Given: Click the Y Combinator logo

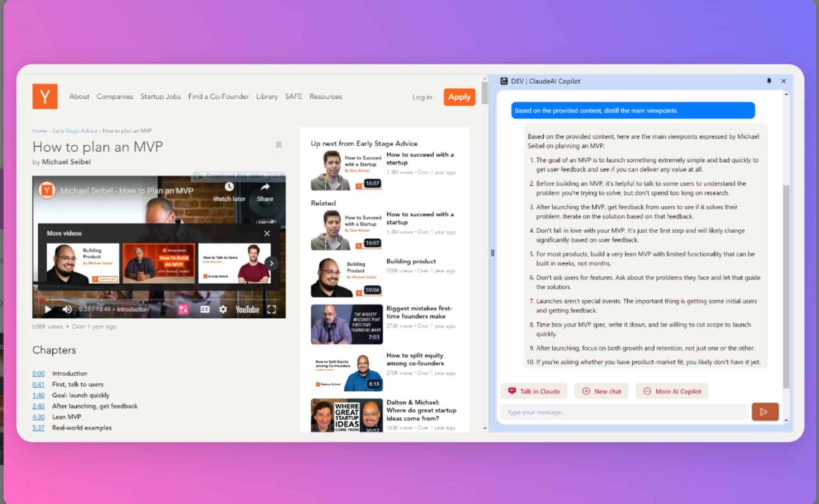Looking at the screenshot, I should [x=44, y=96].
